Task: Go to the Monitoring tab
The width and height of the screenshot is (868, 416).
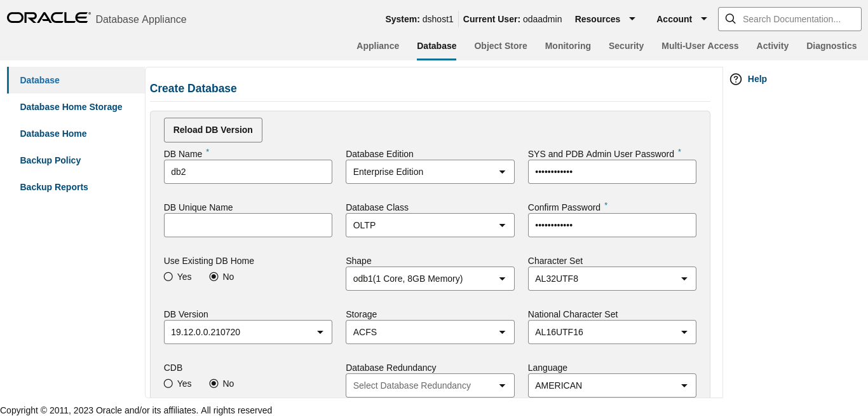Action: (567, 46)
